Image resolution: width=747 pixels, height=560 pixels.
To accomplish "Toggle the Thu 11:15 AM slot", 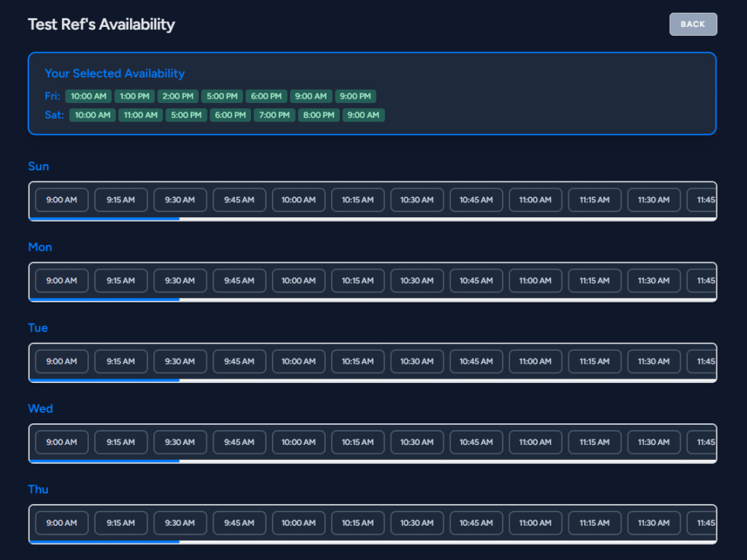I will (595, 523).
